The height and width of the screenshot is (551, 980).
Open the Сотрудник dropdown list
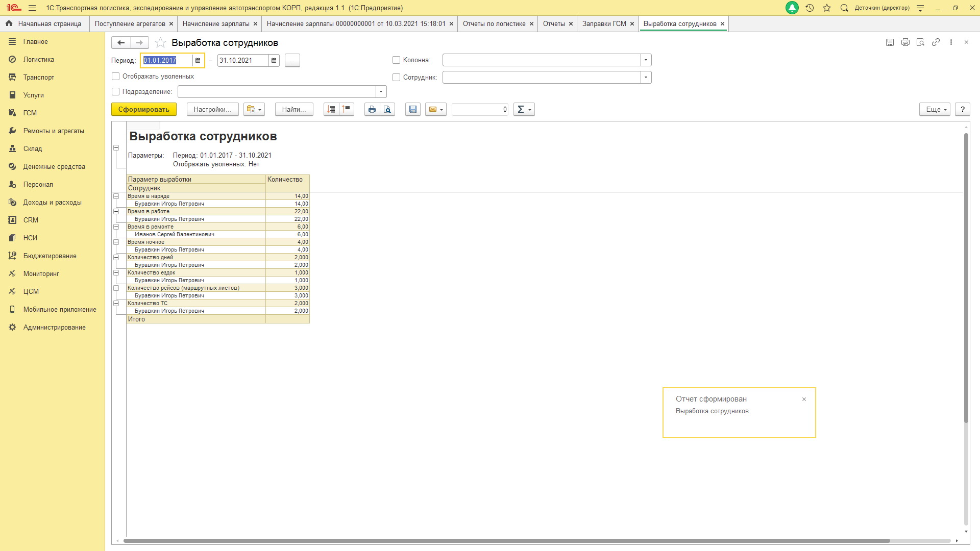[x=646, y=78]
